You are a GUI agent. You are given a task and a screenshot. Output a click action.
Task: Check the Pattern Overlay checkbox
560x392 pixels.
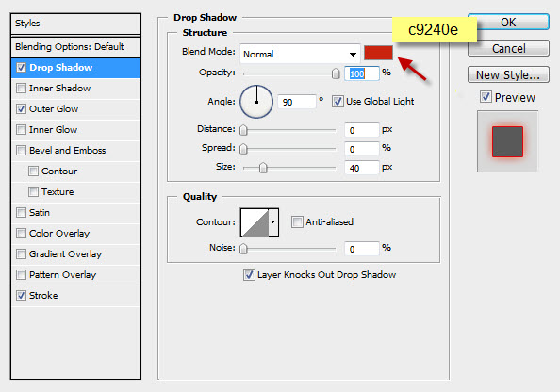point(21,274)
